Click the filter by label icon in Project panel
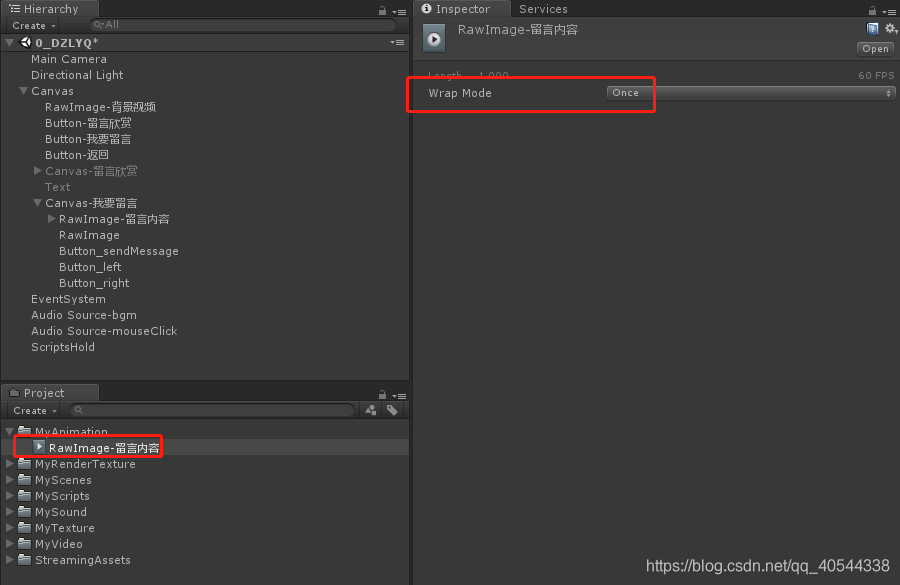 click(391, 410)
